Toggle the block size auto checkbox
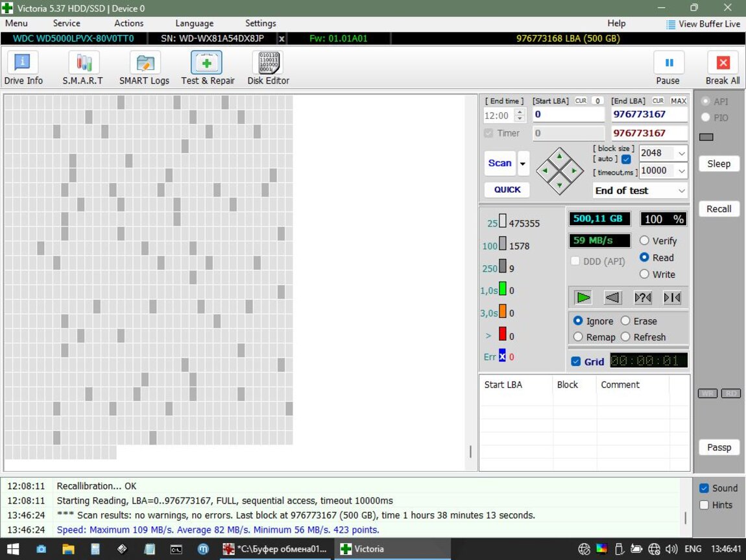The image size is (746, 560). 626,160
